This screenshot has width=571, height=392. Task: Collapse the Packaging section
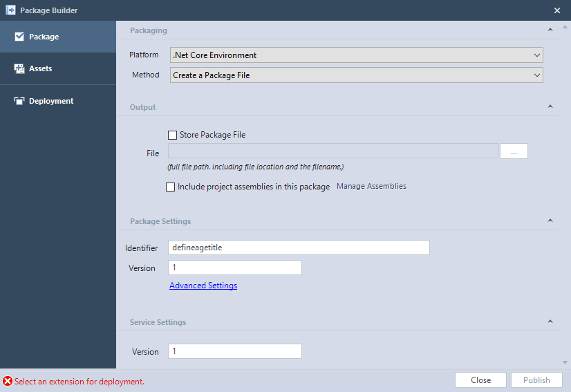click(x=550, y=30)
